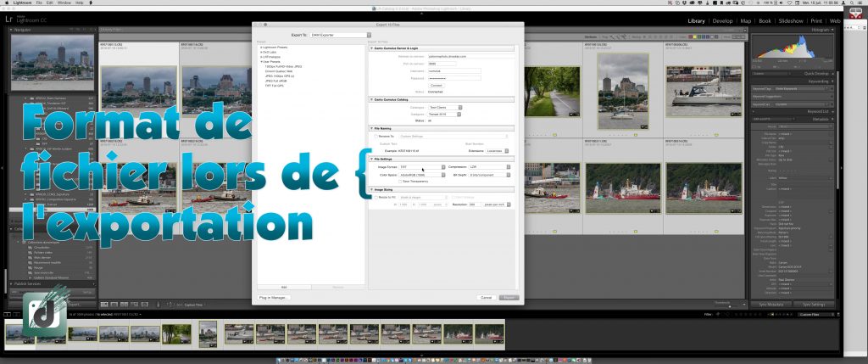Enable the Resize to Fit checkbox
The width and height of the screenshot is (868, 364).
(x=376, y=197)
